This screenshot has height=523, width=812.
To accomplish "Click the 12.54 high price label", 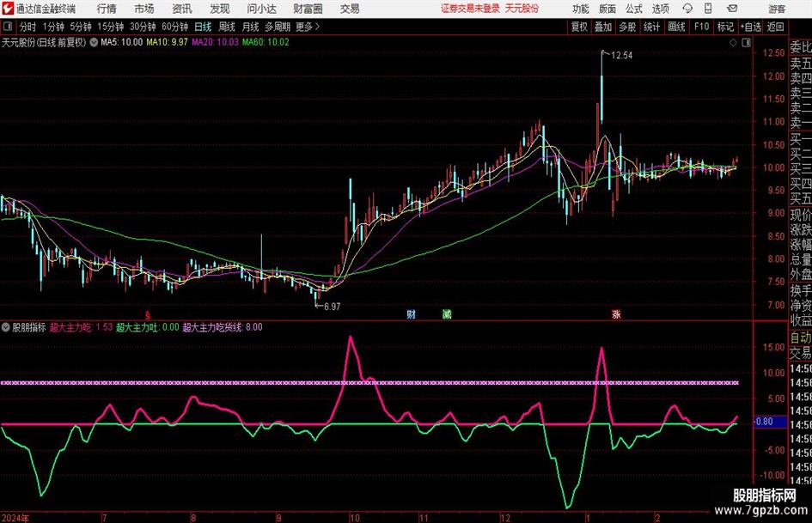I will click(621, 56).
